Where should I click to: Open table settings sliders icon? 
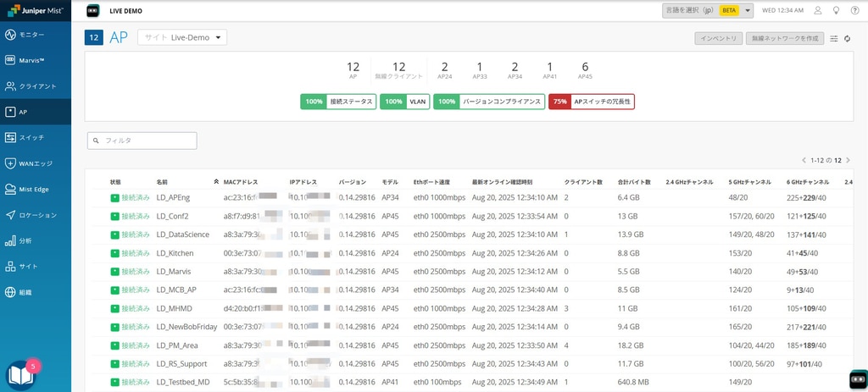[x=834, y=38]
